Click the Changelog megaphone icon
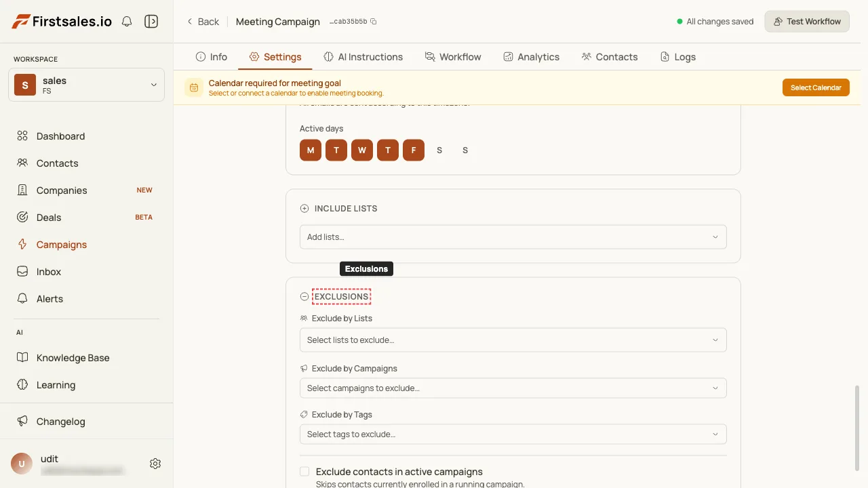Screen dimensions: 868x488 click(22, 422)
